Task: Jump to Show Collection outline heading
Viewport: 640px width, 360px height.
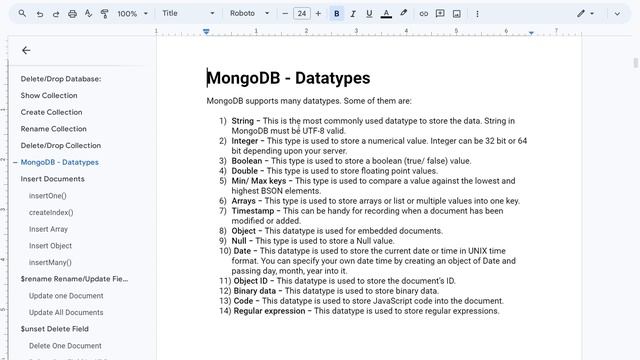Action: click(49, 96)
